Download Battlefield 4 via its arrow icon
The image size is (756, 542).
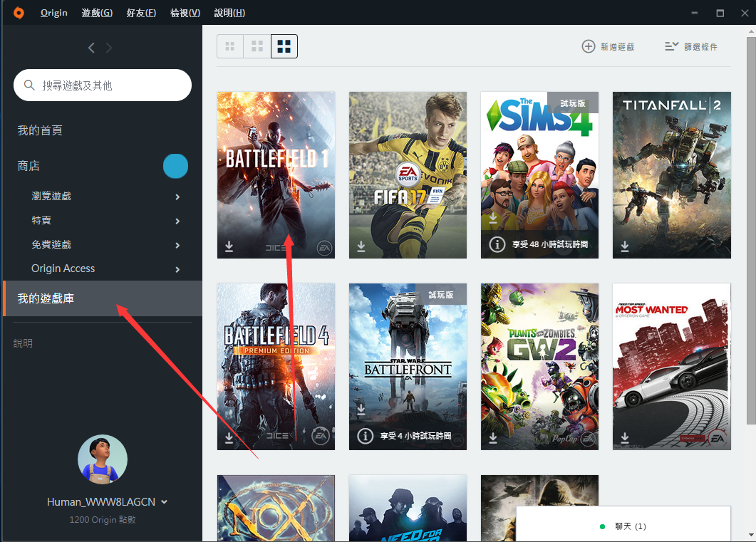tap(229, 437)
